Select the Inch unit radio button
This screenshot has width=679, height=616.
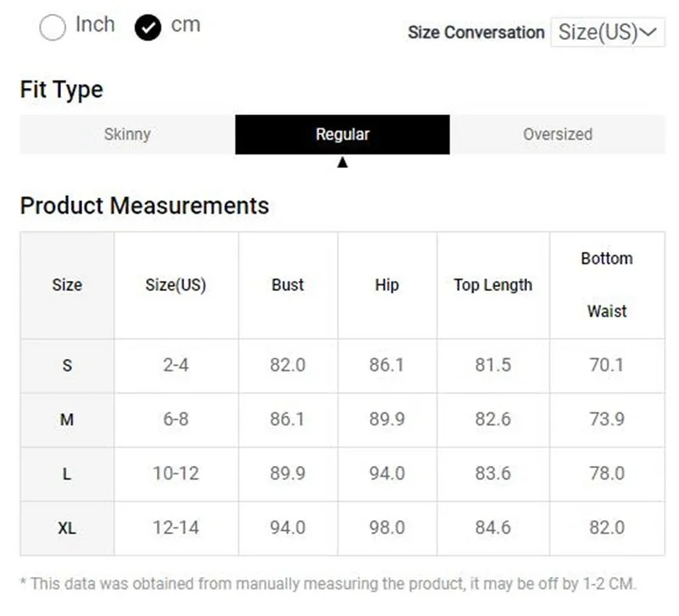[53, 28]
